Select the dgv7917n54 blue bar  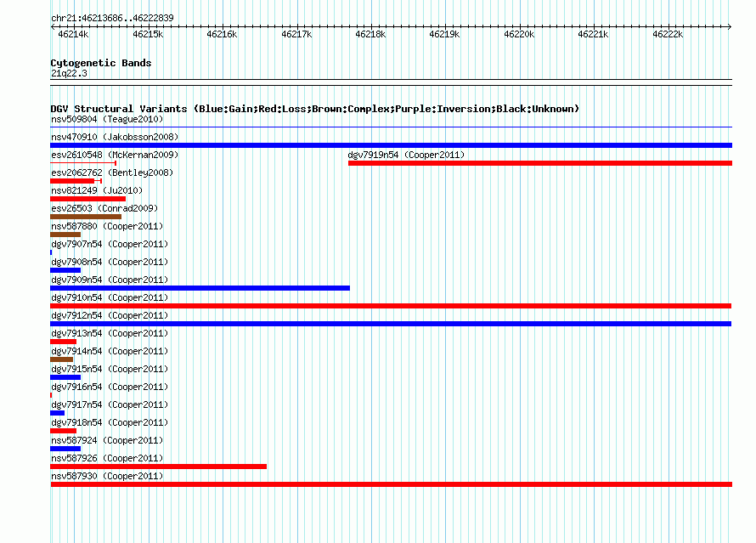58,413
